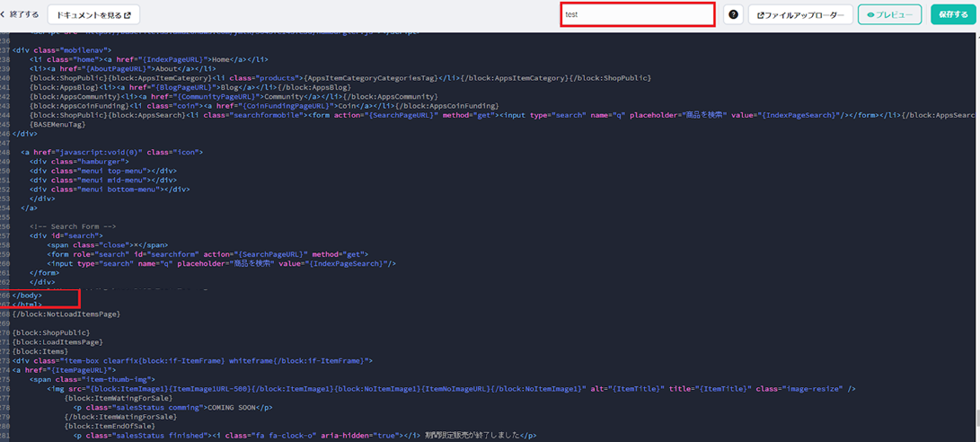Click the 終了する back link
The width and height of the screenshot is (980, 442).
pyautogui.click(x=20, y=14)
